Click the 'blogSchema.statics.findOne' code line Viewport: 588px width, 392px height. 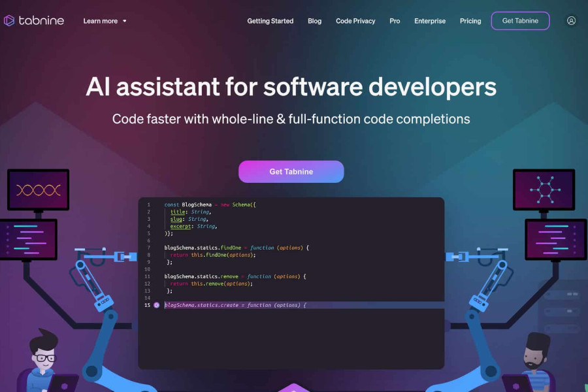click(x=237, y=248)
